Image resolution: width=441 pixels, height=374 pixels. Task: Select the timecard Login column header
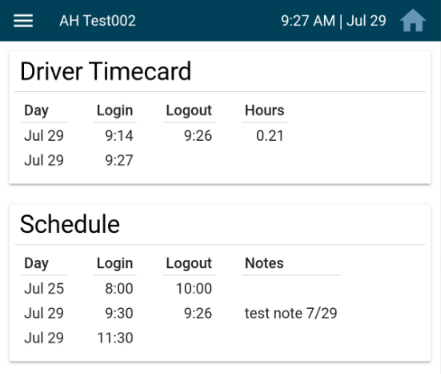[115, 110]
